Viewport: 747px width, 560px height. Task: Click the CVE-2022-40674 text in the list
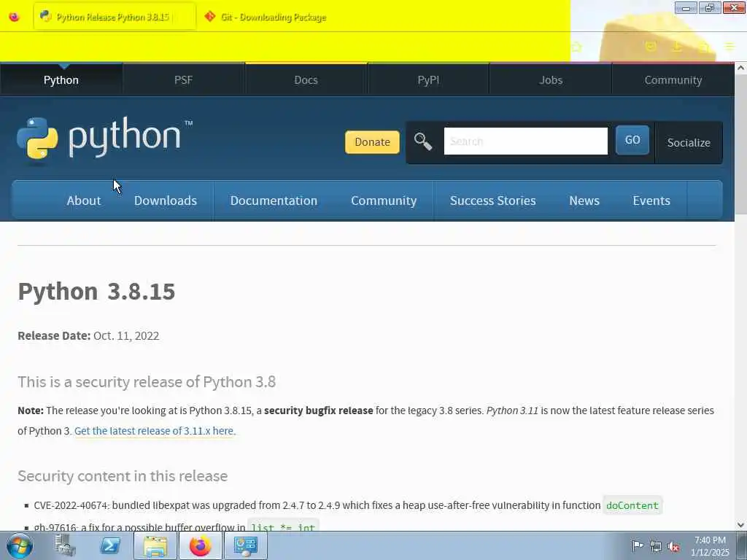coord(71,505)
